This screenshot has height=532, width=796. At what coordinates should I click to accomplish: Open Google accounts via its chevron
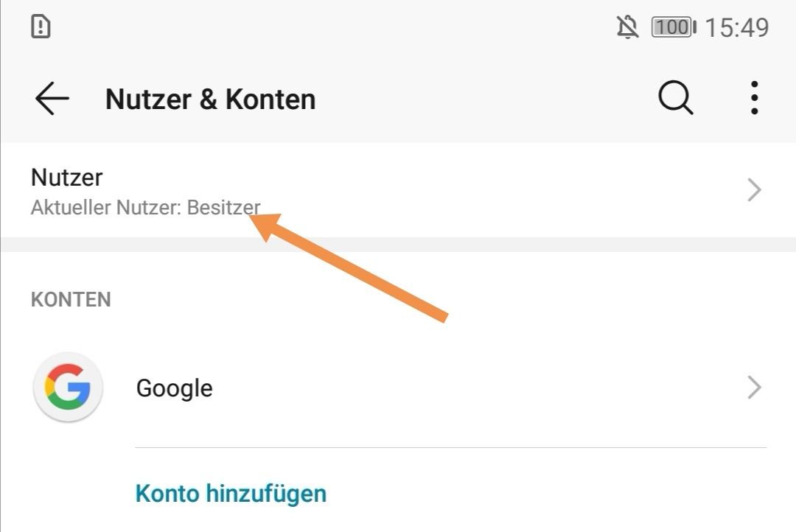[x=755, y=388]
